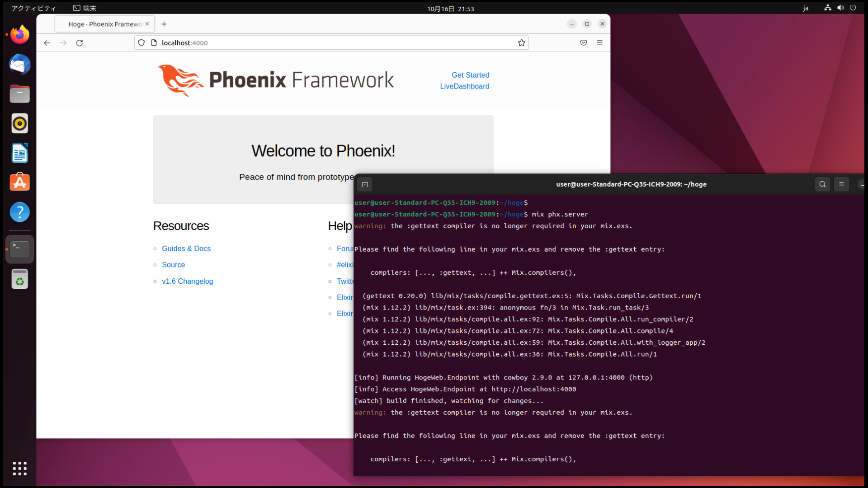Open the terminal search icon

(822, 184)
